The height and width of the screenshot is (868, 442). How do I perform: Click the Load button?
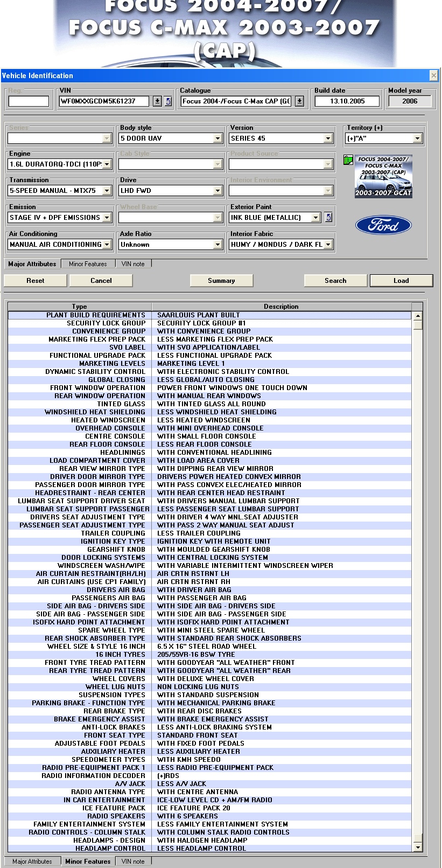(401, 281)
